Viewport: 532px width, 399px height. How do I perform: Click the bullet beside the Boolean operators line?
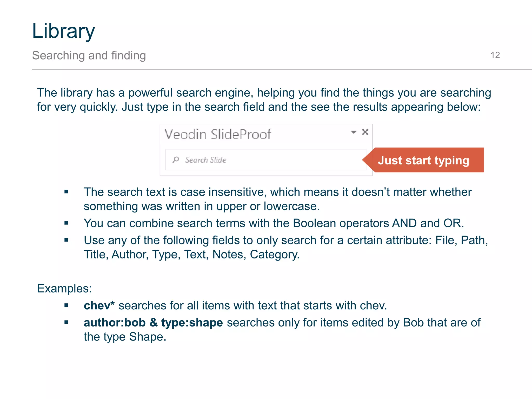66,223
